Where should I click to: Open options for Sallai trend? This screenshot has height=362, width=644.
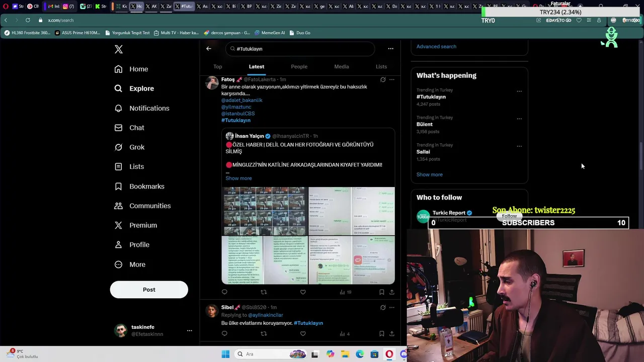point(519,146)
